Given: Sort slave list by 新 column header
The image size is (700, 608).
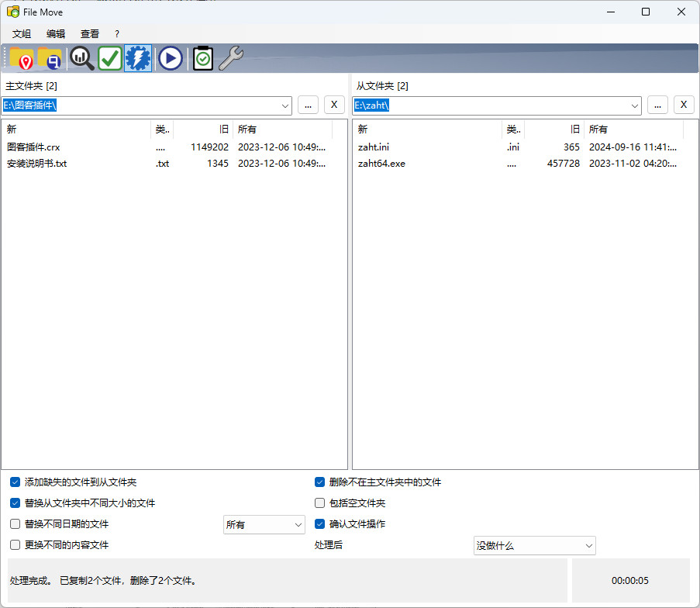Looking at the screenshot, I should coord(427,129).
